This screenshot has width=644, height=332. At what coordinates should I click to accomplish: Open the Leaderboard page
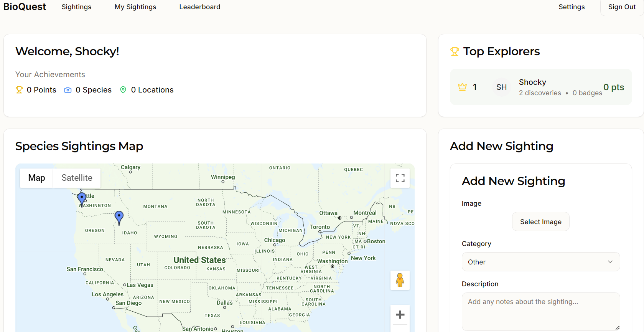tap(200, 7)
